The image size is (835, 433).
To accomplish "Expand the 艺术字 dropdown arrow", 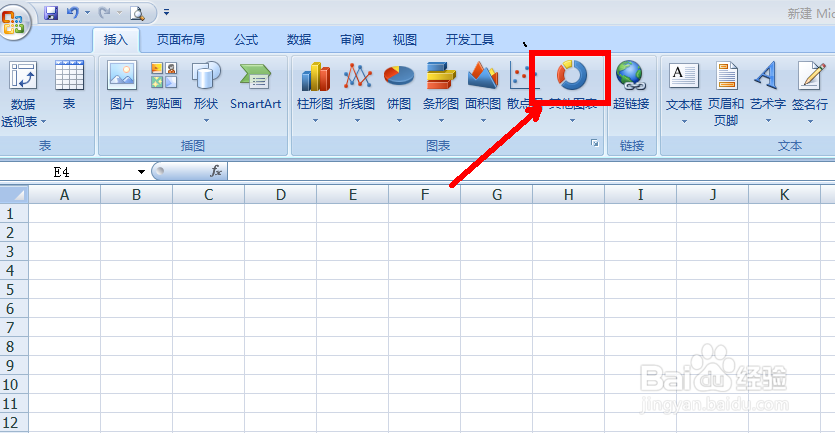I will point(767,121).
